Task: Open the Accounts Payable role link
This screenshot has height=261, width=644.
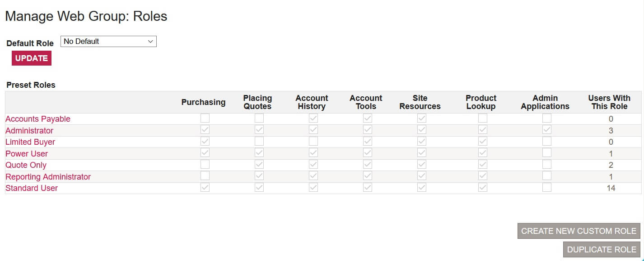Action: (x=38, y=119)
